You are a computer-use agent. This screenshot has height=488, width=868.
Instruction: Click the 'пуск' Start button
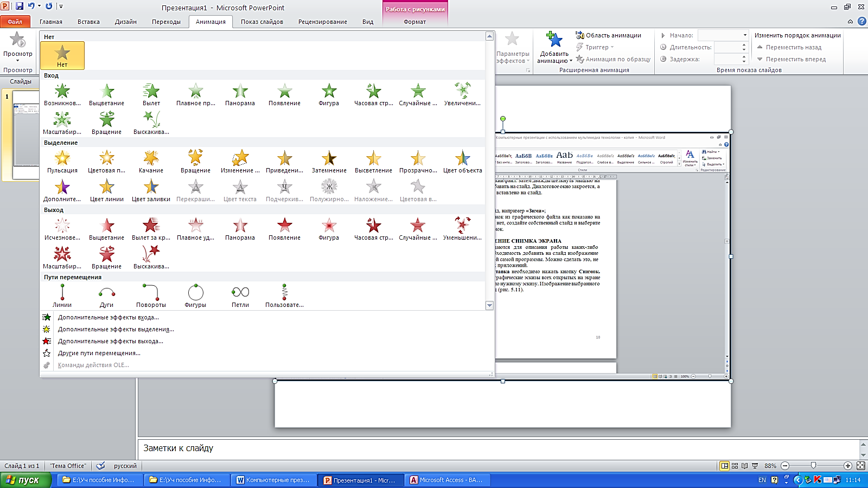click(25, 480)
